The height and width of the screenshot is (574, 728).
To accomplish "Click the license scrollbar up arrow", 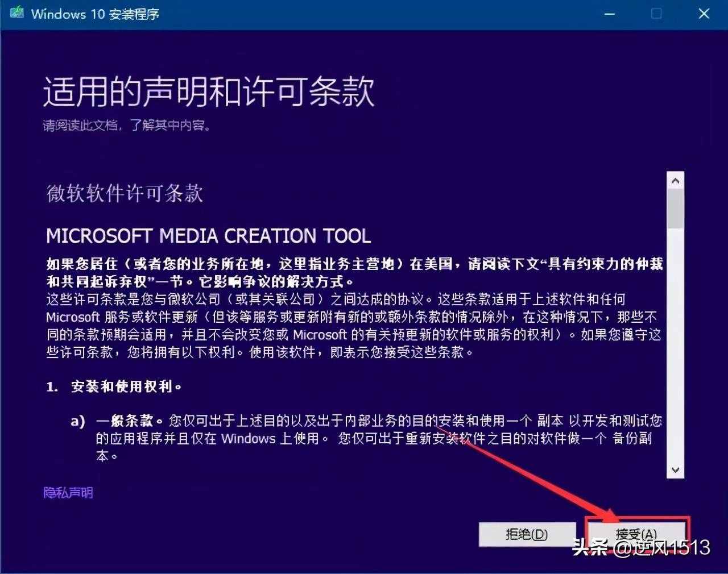I will (676, 181).
